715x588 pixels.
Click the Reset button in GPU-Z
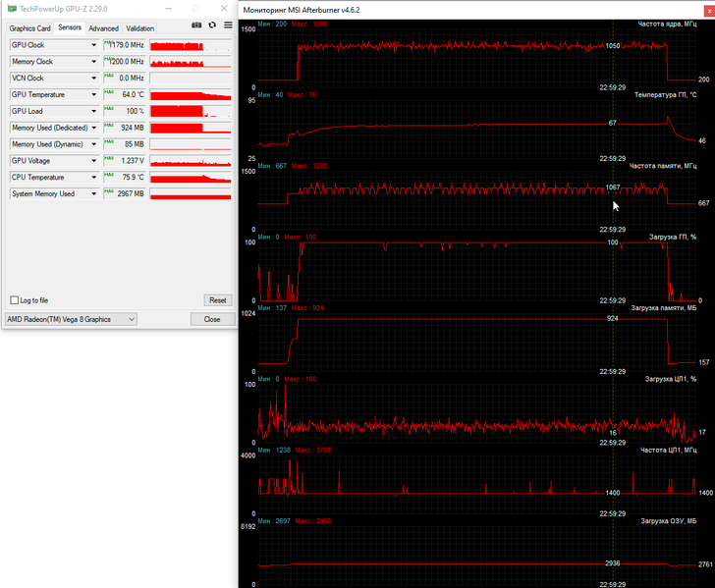(x=217, y=300)
